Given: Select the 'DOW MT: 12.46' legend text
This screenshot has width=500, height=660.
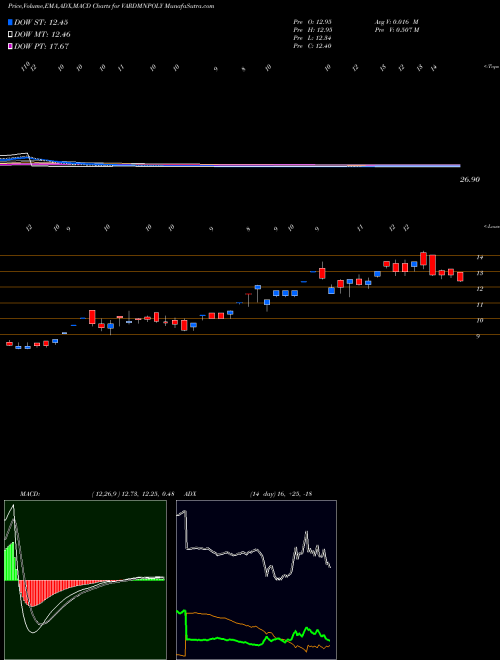Looking at the screenshot, I should coord(42,35).
